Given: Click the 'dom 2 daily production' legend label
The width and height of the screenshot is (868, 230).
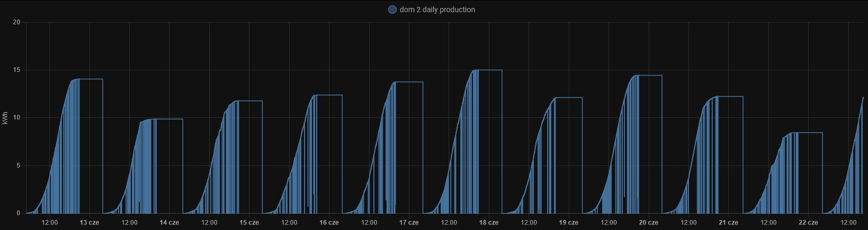Looking at the screenshot, I should point(437,10).
